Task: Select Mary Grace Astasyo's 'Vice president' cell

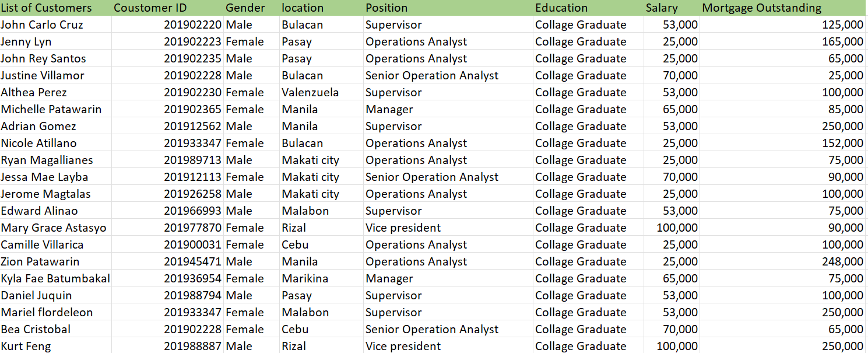Action: tap(448, 228)
